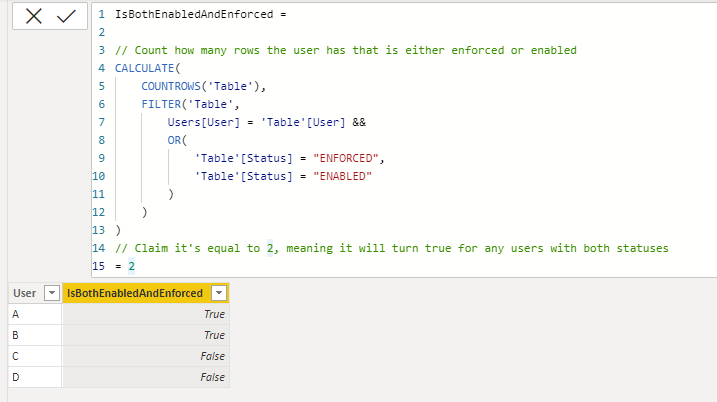Click the comment on line 14
Viewport: 717px width, 402px height.
coord(391,248)
